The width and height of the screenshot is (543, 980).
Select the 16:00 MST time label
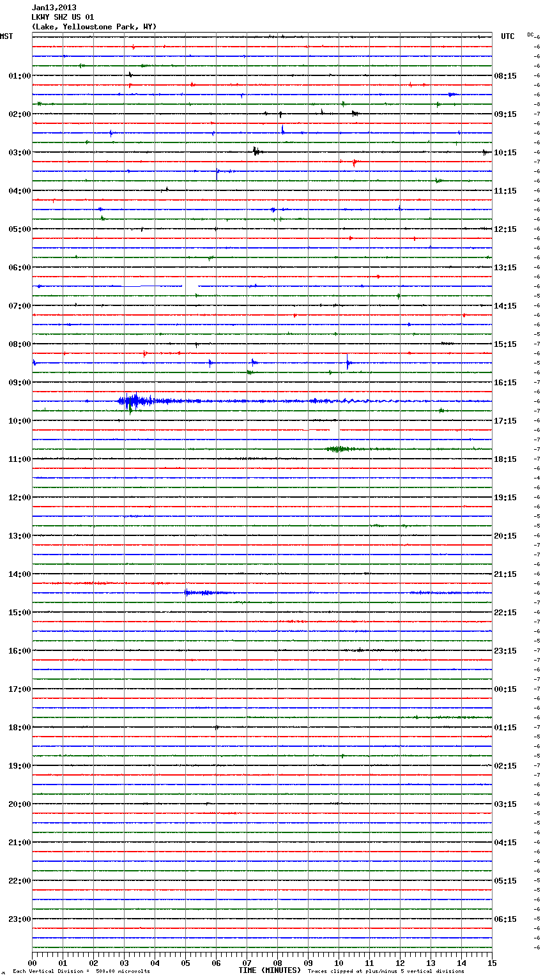(x=20, y=651)
